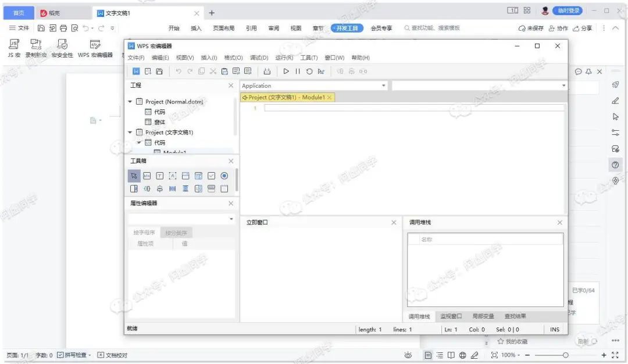Switch to 监视窗口 tab

[x=451, y=316]
